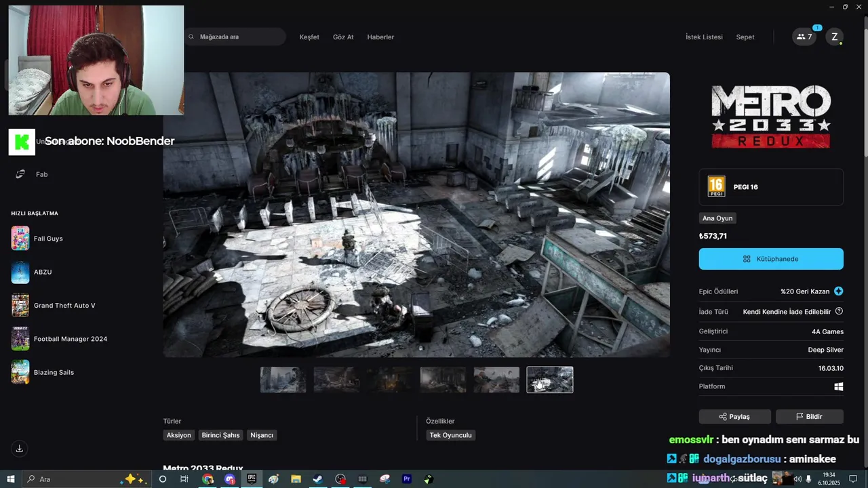Screen dimensions: 868x488
Task: Click the Paylaş share button
Action: (x=735, y=416)
